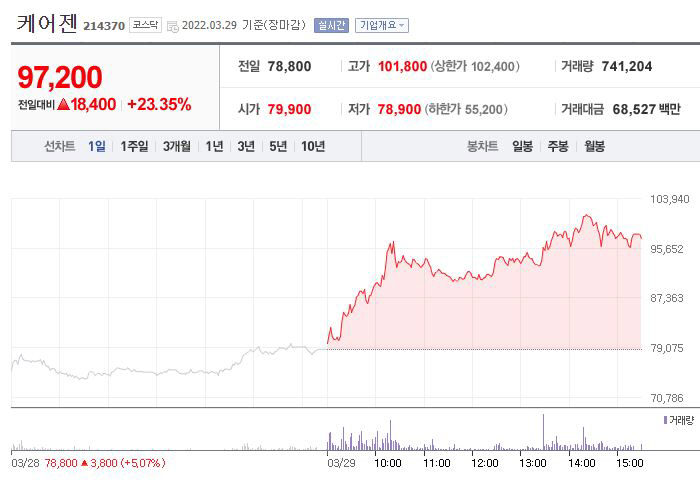700x487 pixels.
Task: Switch to 월봉 monthly candle chart
Action: (594, 146)
